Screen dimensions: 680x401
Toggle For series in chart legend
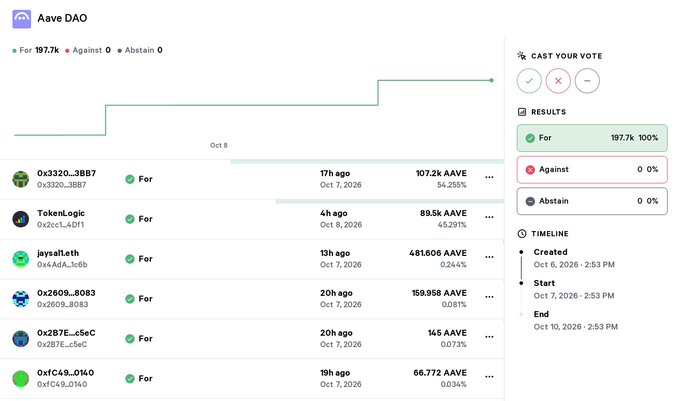36,50
